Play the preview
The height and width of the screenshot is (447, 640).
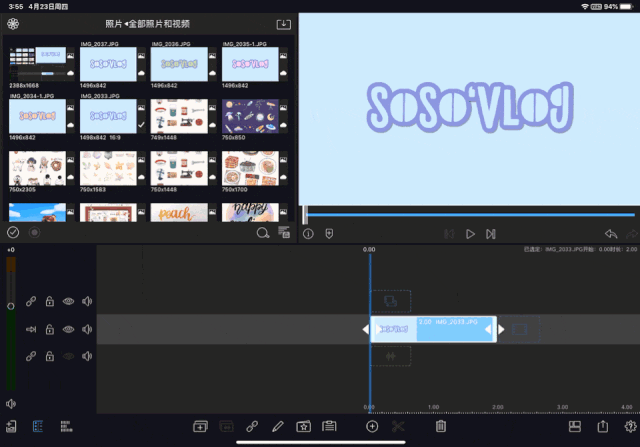[x=470, y=234]
